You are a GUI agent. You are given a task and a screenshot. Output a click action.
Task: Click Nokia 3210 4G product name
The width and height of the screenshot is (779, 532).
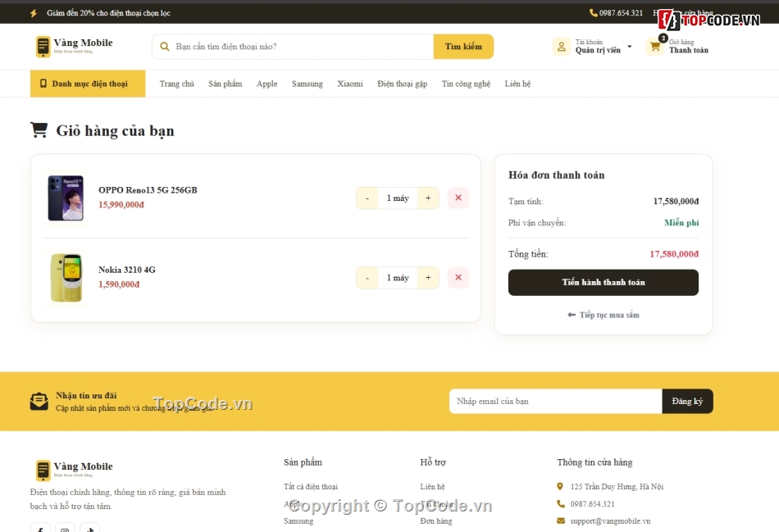(x=126, y=270)
